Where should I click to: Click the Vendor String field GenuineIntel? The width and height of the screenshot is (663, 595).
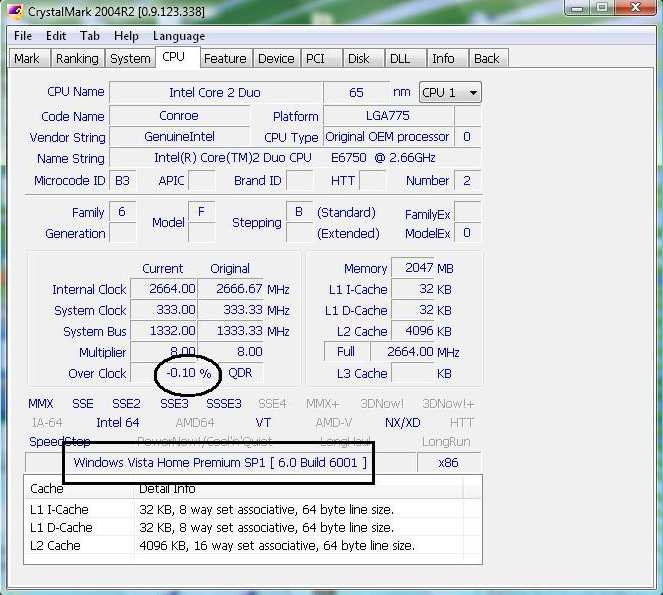tap(179, 137)
